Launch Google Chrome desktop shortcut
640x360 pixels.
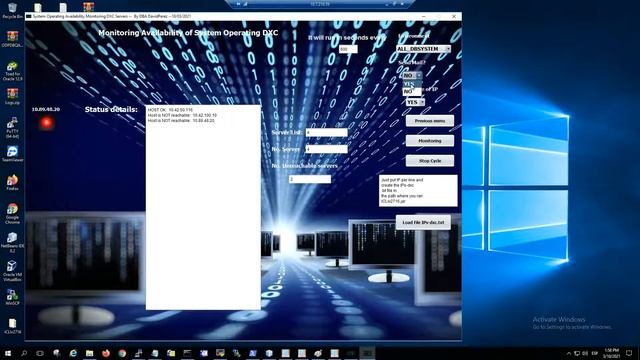click(12, 213)
